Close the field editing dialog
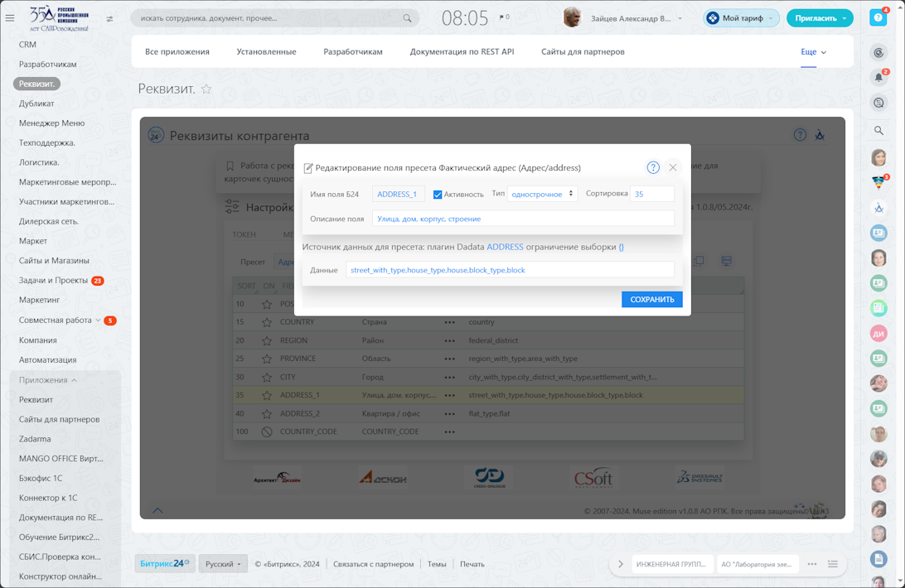This screenshot has width=905, height=588. (x=673, y=167)
